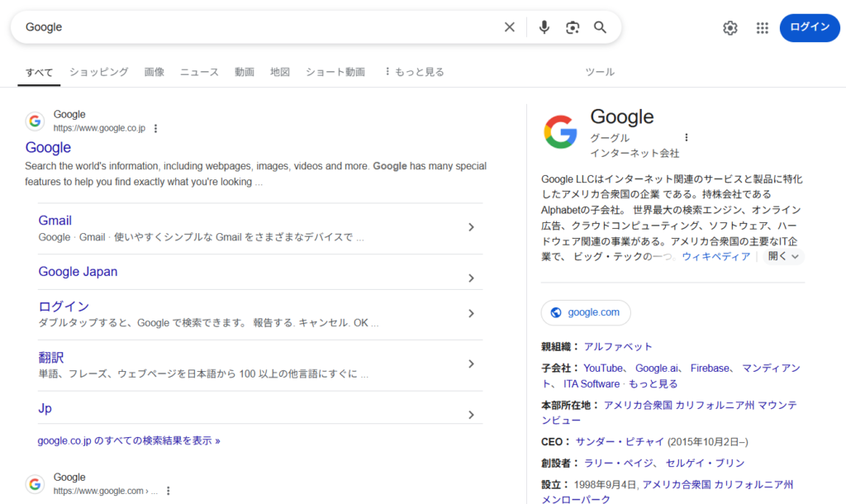The height and width of the screenshot is (504, 846).
Task: Click the ログイン sign-in button
Action: [810, 27]
